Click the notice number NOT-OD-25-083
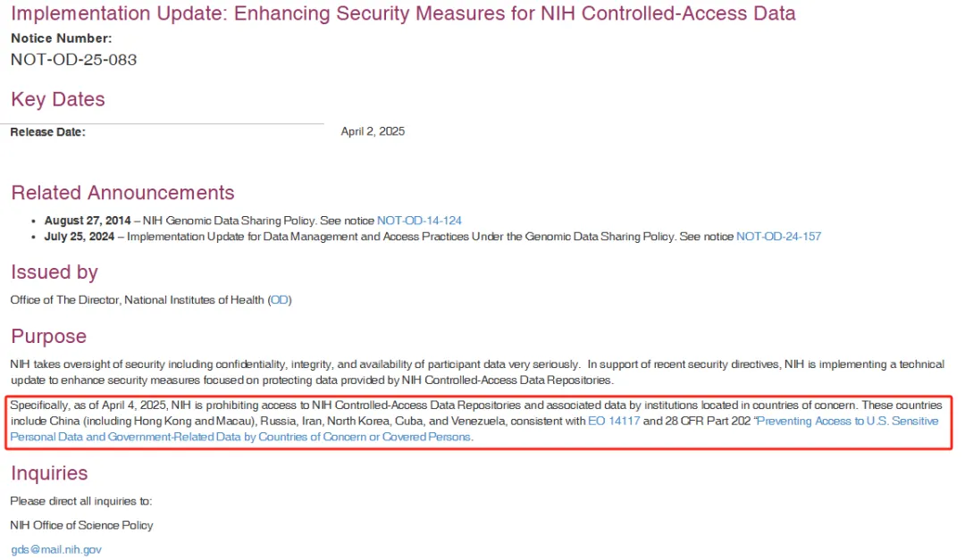Screen dimensions: 965x560 tap(73, 60)
